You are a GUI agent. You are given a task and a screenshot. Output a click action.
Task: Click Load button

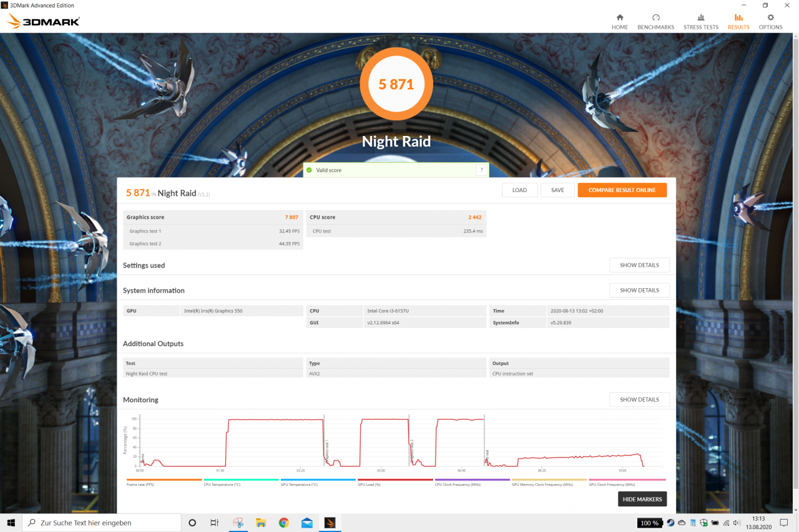click(x=519, y=190)
